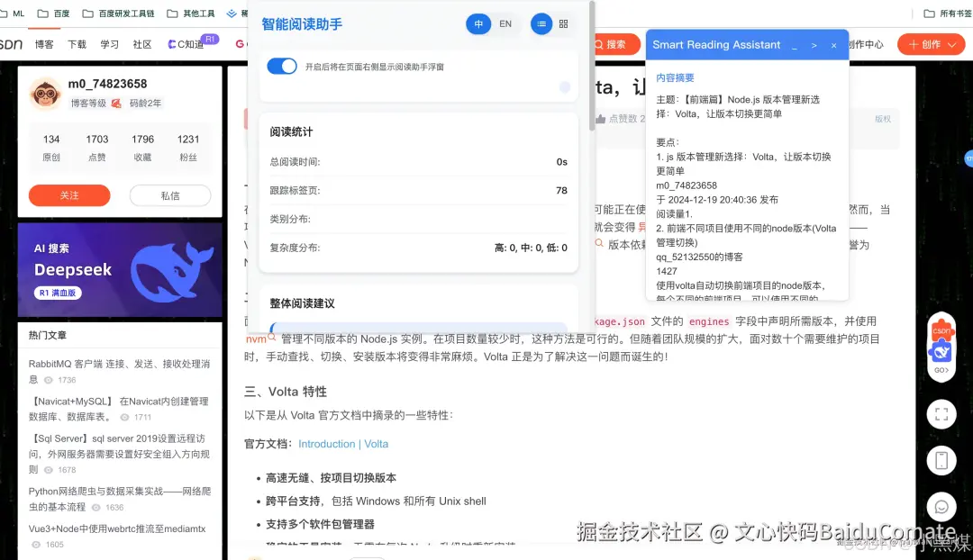The height and width of the screenshot is (560, 973).
Task: Click the 总阅读时间 row value 0s
Action: click(561, 162)
